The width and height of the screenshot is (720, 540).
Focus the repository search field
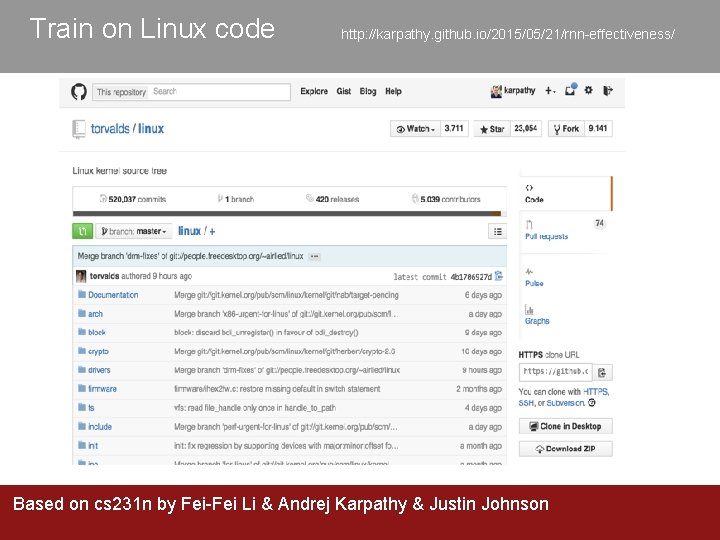219,92
